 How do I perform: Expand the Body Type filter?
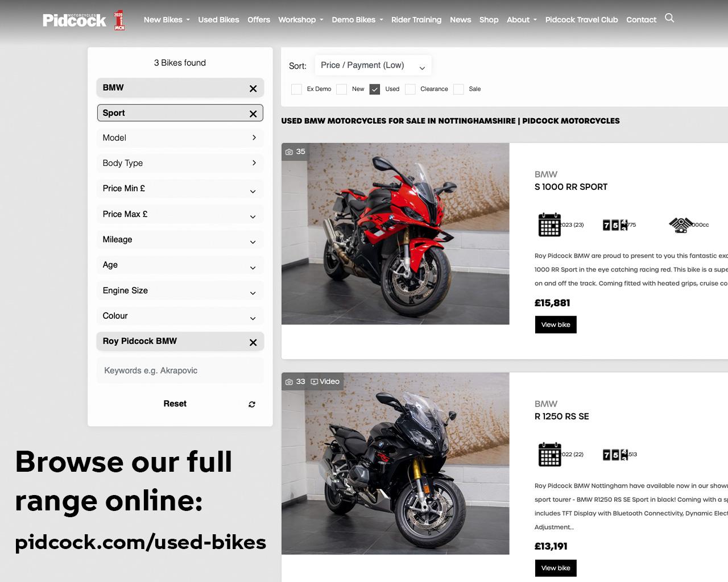coord(180,163)
